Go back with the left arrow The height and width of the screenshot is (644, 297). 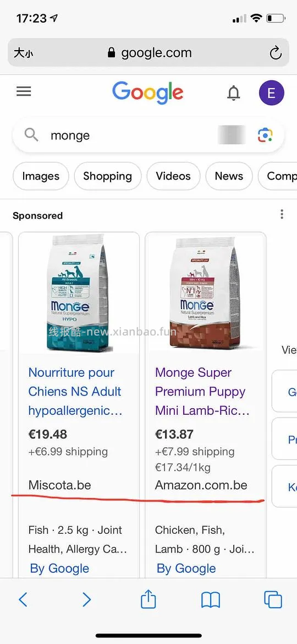[x=24, y=599]
